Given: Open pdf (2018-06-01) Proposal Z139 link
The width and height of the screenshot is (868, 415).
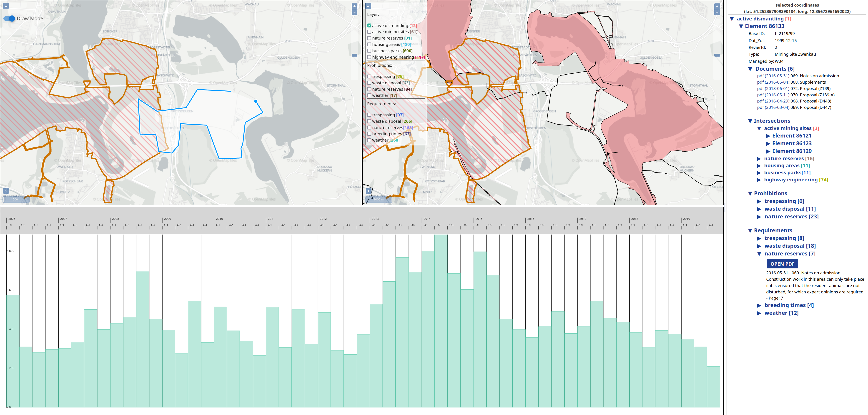Looking at the screenshot, I should 773,89.
